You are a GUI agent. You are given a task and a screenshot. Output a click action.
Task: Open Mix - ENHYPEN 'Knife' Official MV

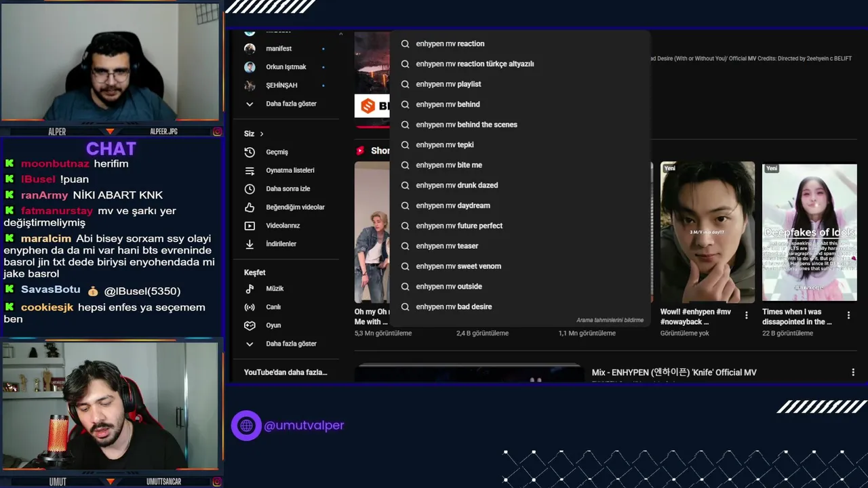pos(674,373)
